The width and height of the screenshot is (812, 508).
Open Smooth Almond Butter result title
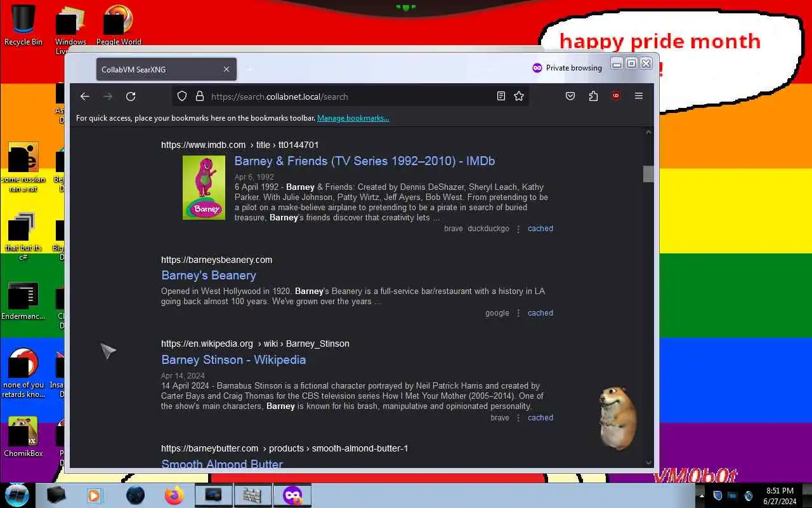[222, 464]
